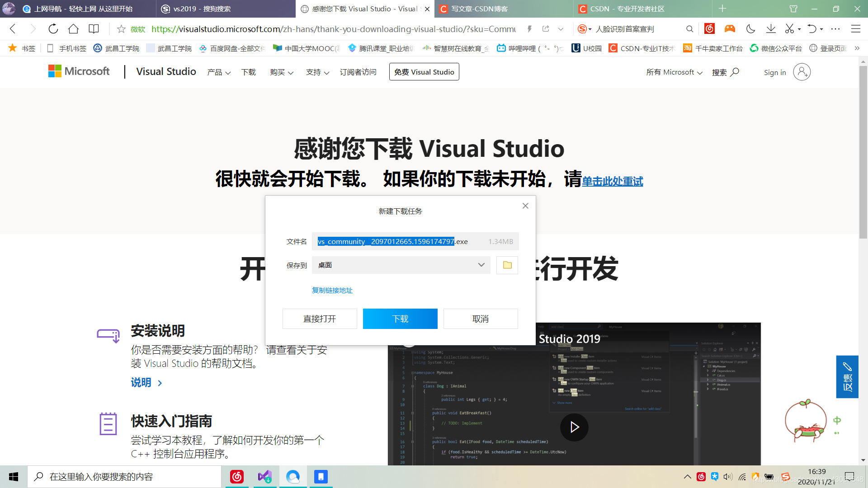
Task: Expand the 产品 menu
Action: pos(219,72)
